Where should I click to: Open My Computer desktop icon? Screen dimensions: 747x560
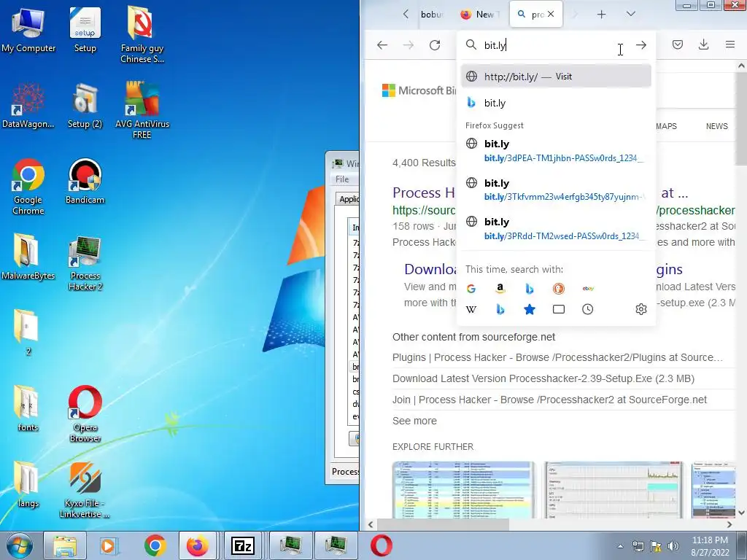pos(28,30)
